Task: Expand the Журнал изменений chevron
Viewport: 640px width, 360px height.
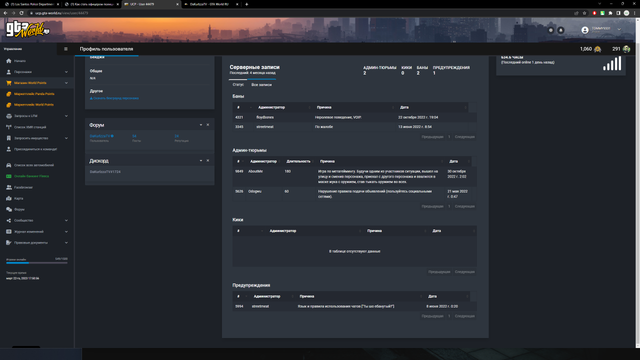Action: (x=66, y=231)
